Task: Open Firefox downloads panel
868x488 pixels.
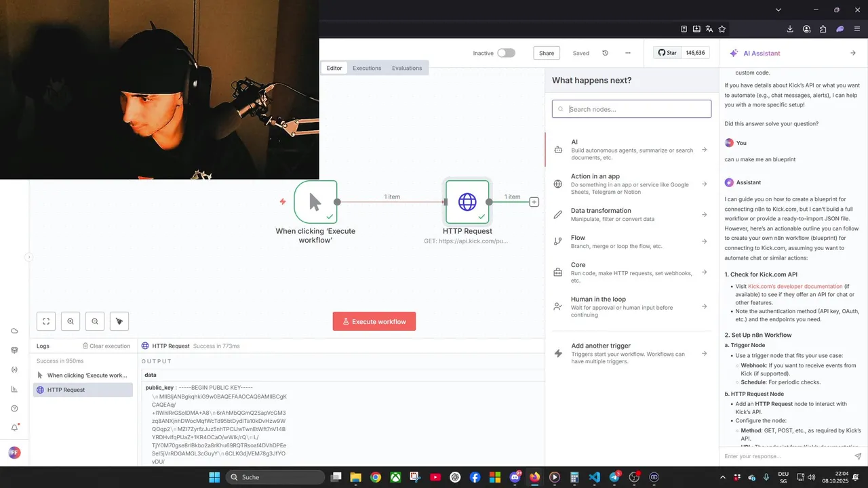Action: click(x=790, y=29)
